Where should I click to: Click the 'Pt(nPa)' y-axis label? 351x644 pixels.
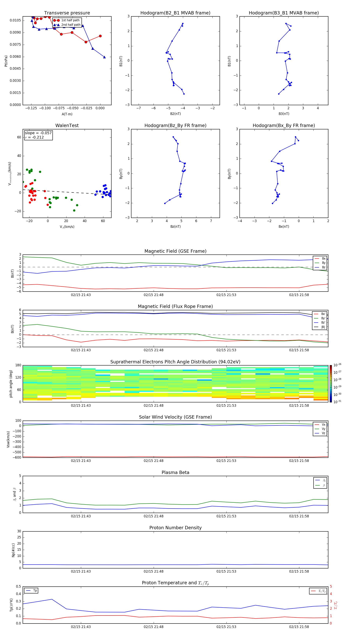click(x=6, y=61)
